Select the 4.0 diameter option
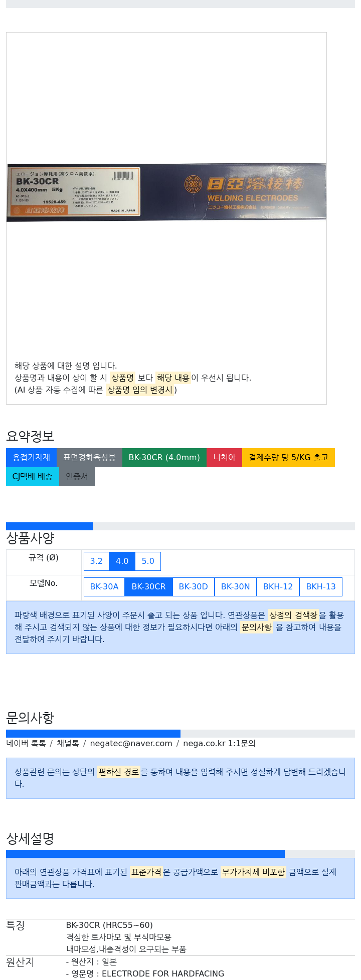 click(122, 561)
